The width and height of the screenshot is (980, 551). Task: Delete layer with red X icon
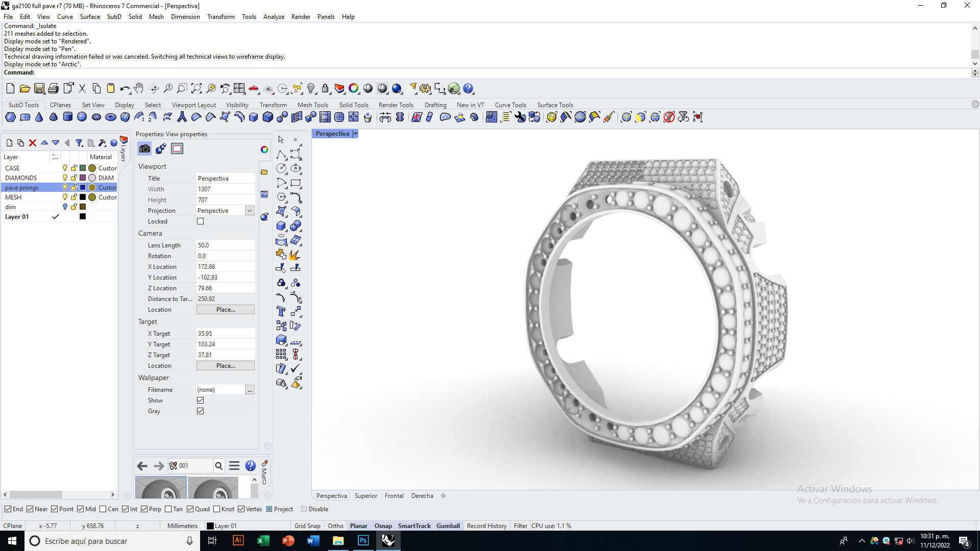(33, 143)
